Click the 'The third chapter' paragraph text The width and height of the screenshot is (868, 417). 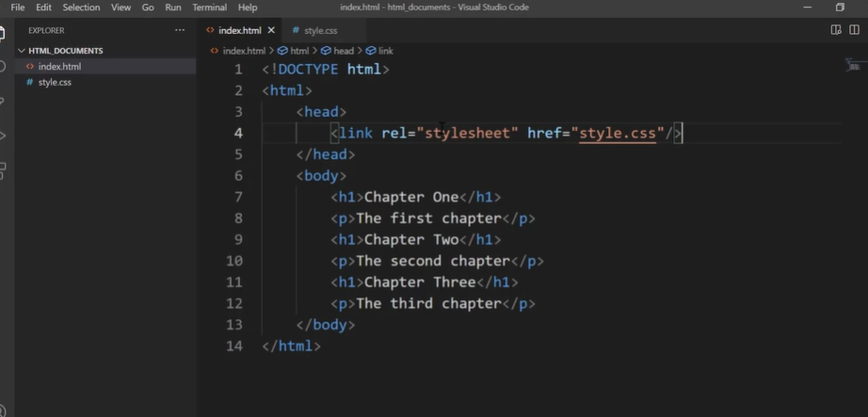[x=428, y=304]
